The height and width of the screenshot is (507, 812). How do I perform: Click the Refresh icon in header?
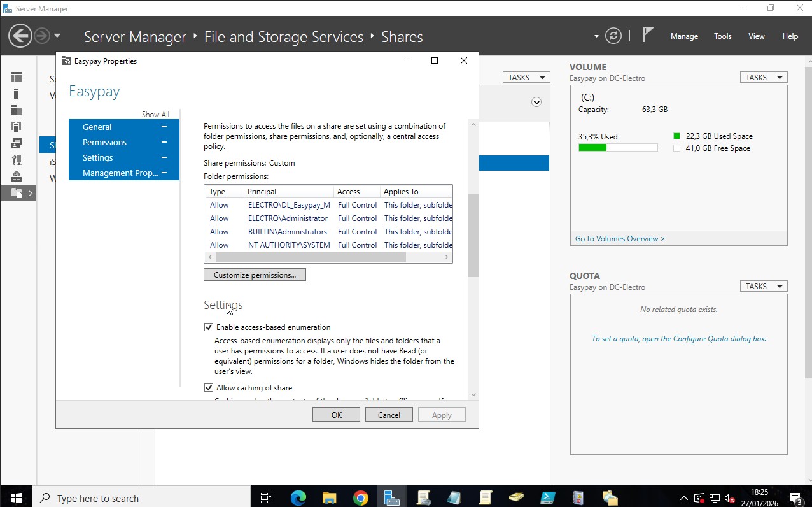[613, 36]
